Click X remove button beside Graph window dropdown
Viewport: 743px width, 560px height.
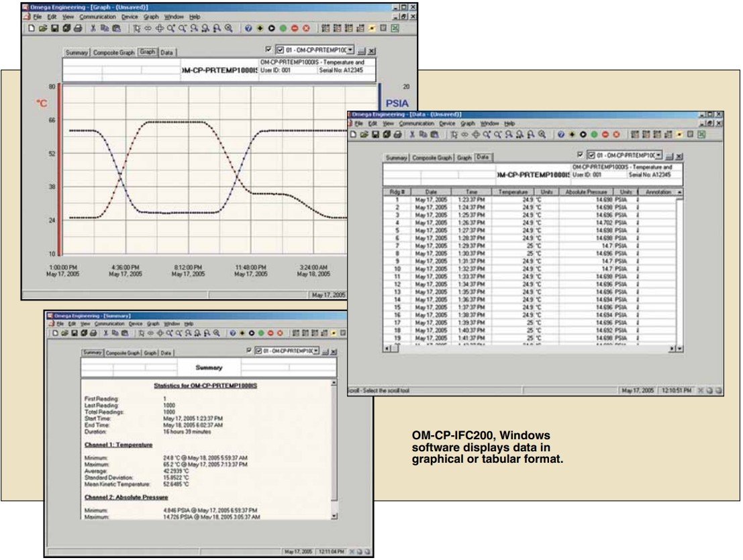[372, 51]
